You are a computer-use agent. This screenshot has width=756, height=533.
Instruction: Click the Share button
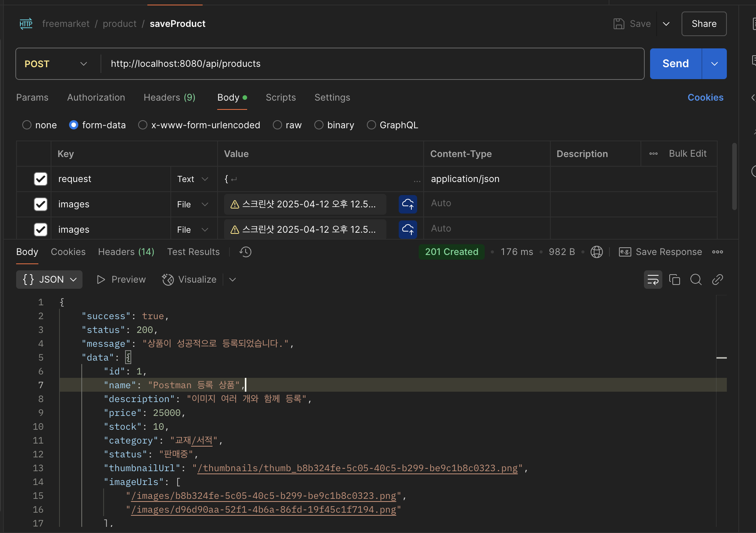pyautogui.click(x=703, y=24)
